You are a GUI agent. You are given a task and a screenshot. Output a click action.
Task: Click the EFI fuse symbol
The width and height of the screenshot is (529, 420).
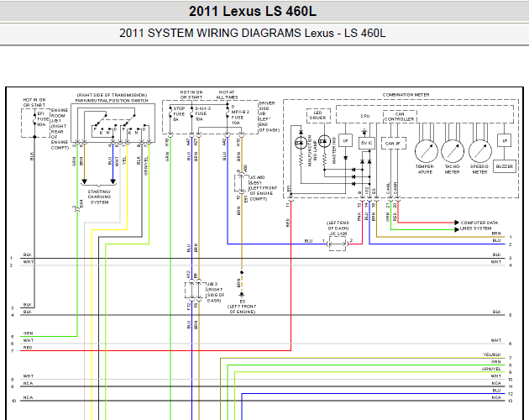pos(34,118)
